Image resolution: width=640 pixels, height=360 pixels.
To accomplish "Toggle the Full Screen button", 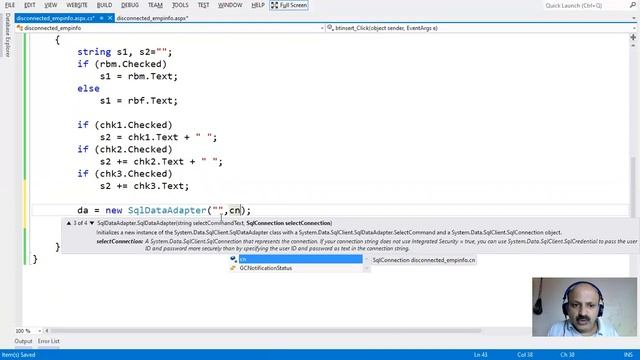I will click(289, 5).
